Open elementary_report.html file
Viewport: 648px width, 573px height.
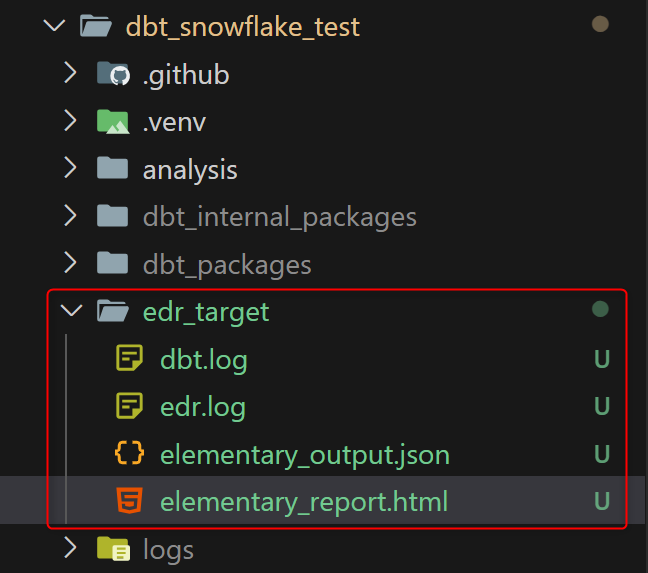click(304, 502)
